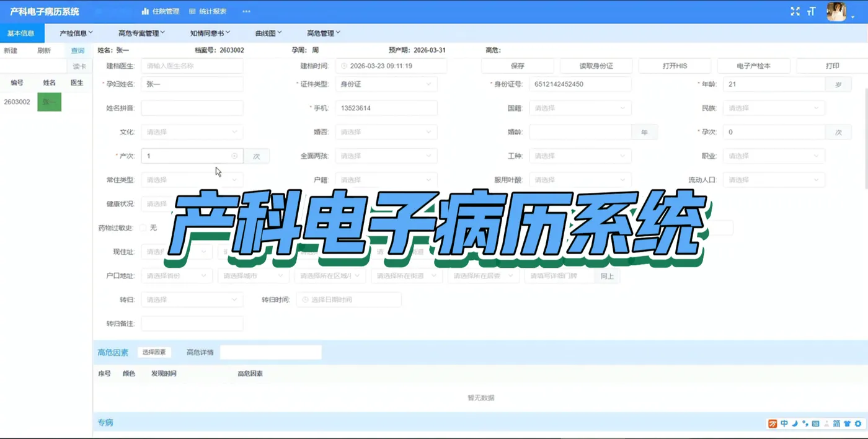The height and width of the screenshot is (439, 868).
Task: Click the 转归备注 input field
Action: (x=192, y=324)
